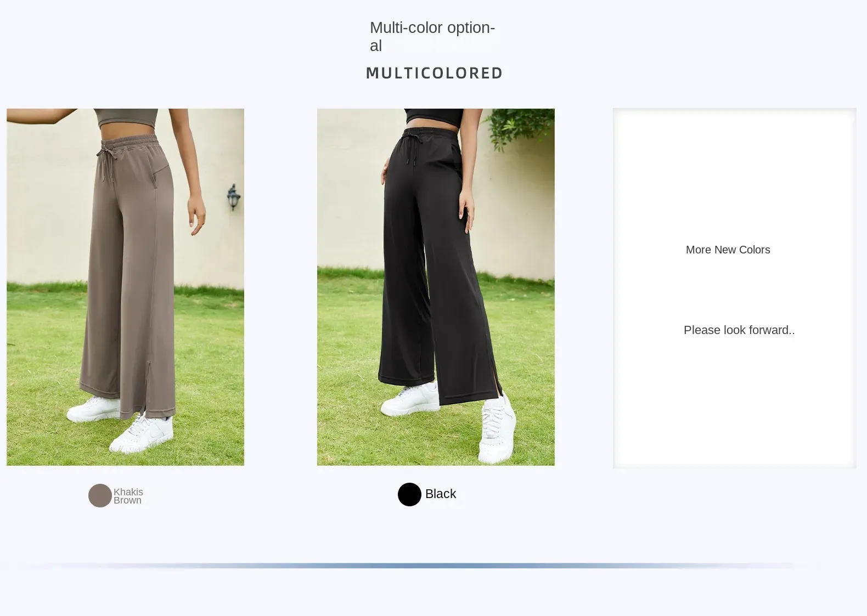This screenshot has width=867, height=616.
Task: Open the black wide-leg pants photo
Action: [436, 287]
